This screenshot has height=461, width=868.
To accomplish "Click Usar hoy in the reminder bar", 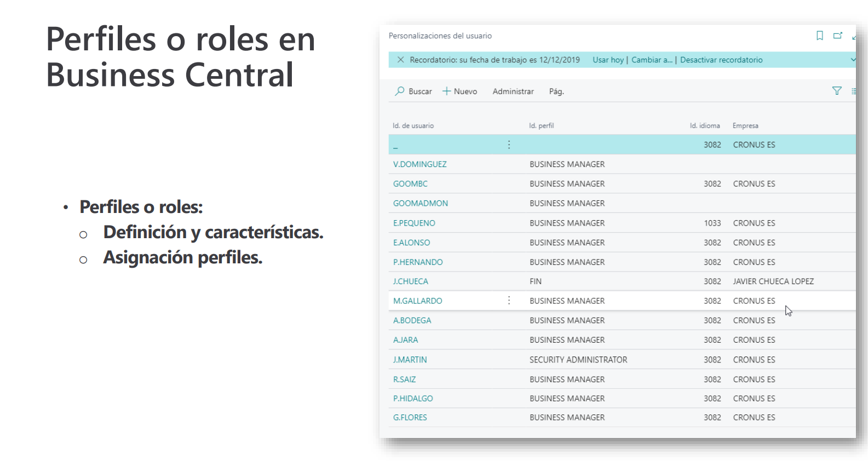I will pos(608,60).
